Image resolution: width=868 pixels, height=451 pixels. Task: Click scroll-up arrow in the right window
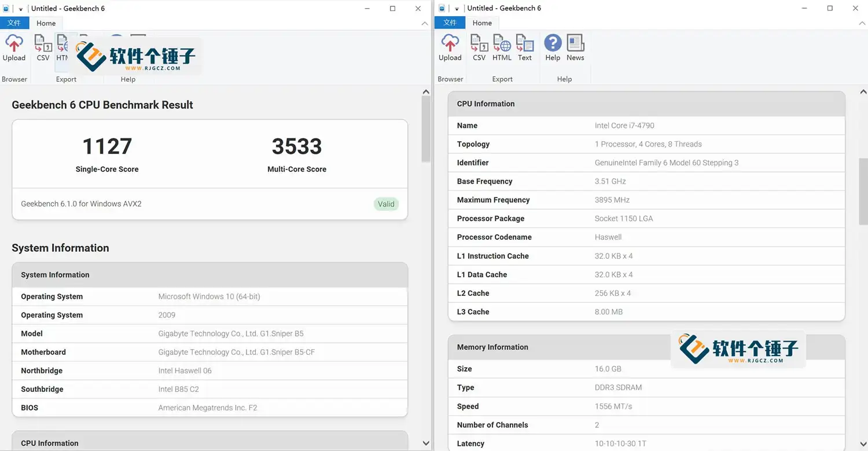tap(863, 92)
